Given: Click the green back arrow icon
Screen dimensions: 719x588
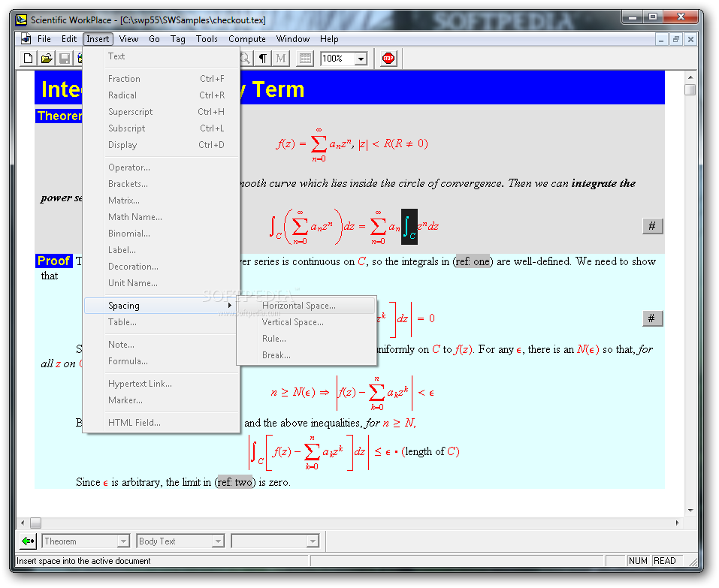Looking at the screenshot, I should [x=28, y=541].
